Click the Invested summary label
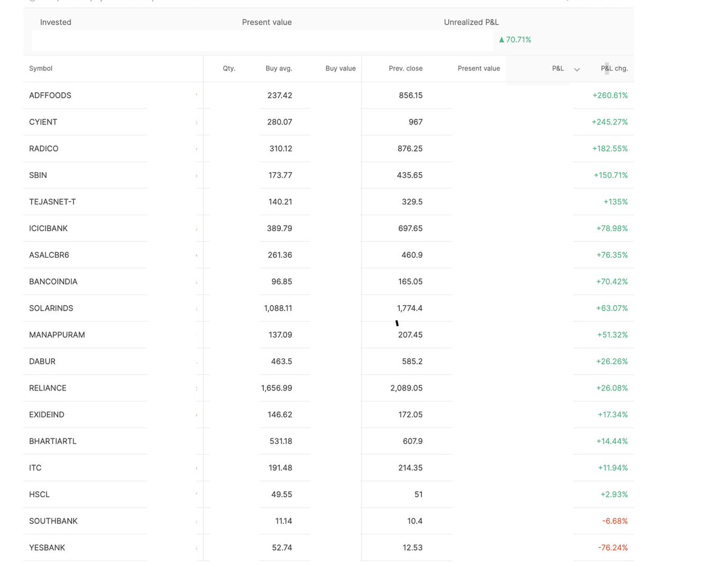This screenshot has height=567, width=728. (x=56, y=22)
